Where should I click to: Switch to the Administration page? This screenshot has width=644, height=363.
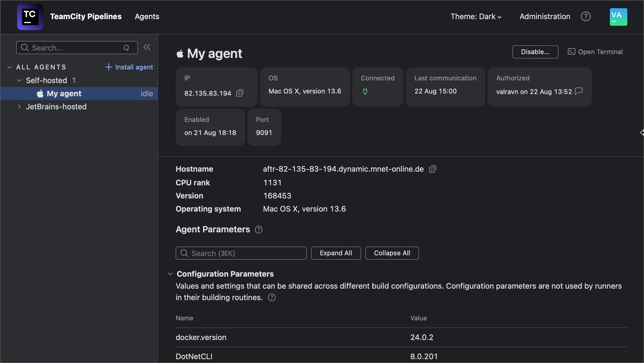(x=544, y=16)
